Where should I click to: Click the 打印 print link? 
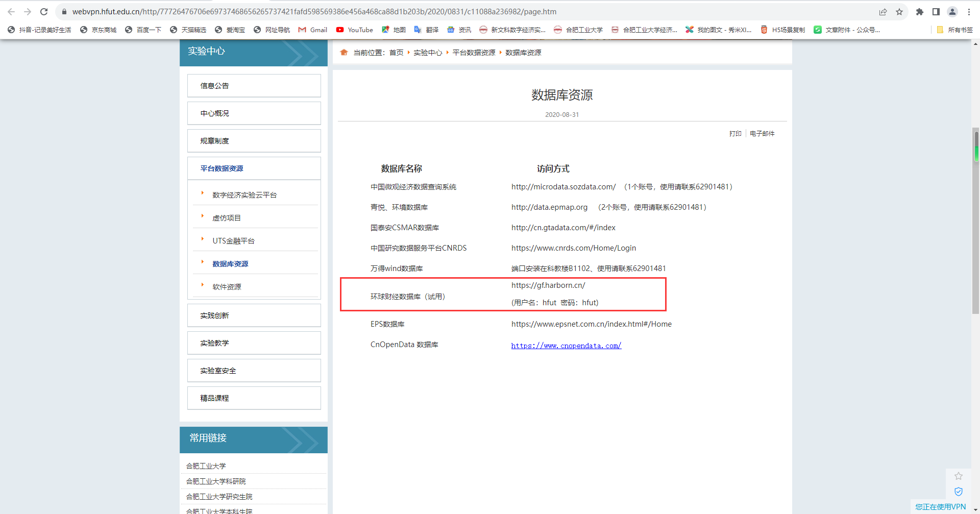coord(735,134)
